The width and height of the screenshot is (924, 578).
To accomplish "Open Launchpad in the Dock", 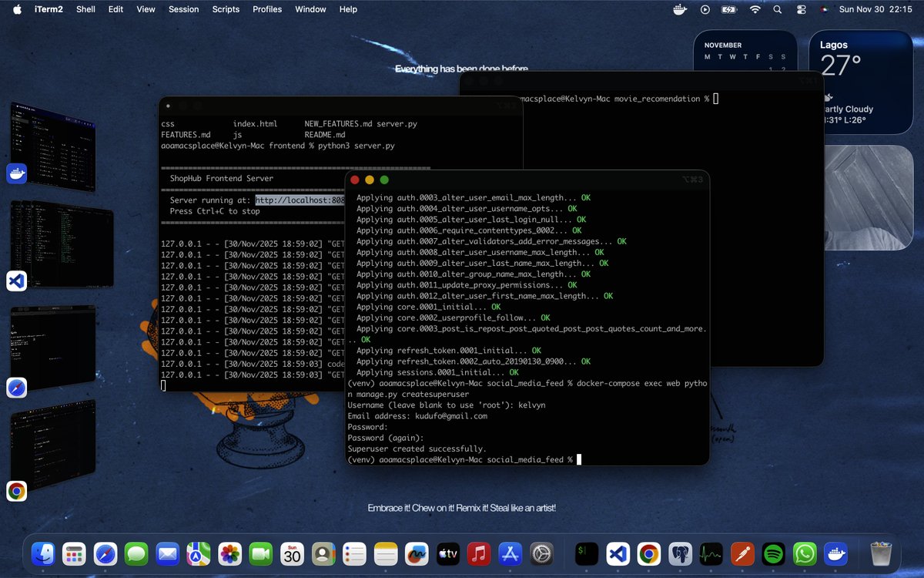I will coord(74,553).
